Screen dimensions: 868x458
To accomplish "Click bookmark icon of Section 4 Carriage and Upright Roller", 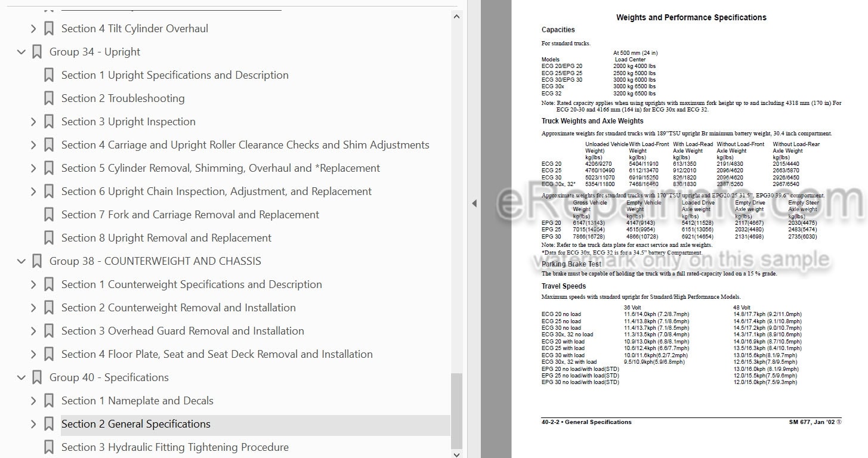I will pos(49,145).
